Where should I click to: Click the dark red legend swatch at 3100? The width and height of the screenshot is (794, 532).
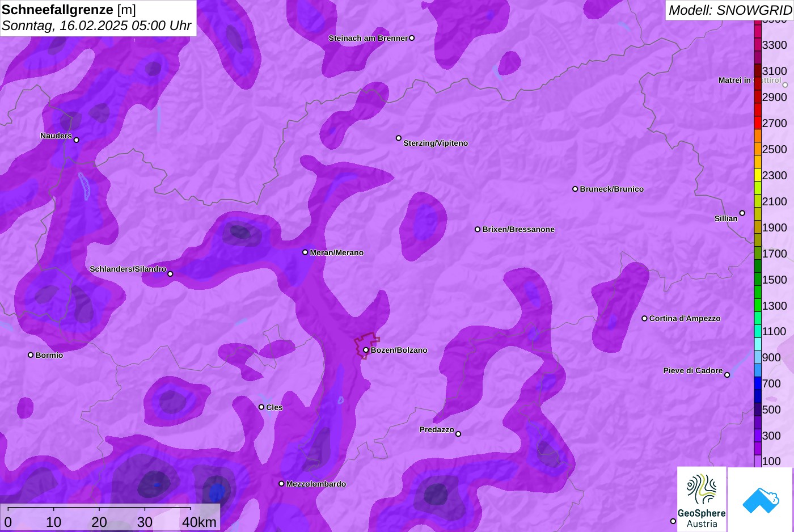click(x=758, y=71)
